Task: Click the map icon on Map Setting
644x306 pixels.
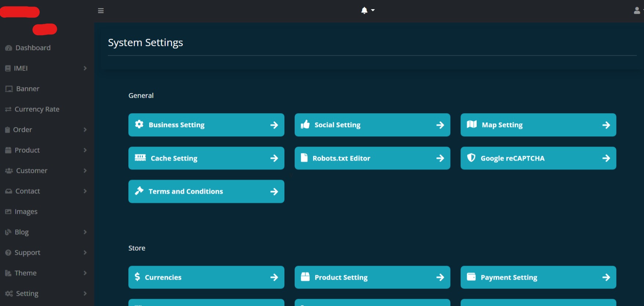Action: tap(472, 124)
